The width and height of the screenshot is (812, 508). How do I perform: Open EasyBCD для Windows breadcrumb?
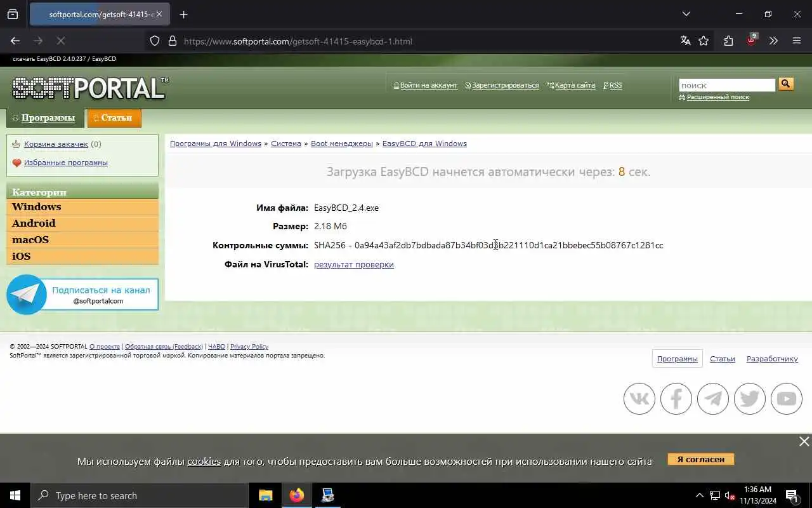pyautogui.click(x=424, y=144)
